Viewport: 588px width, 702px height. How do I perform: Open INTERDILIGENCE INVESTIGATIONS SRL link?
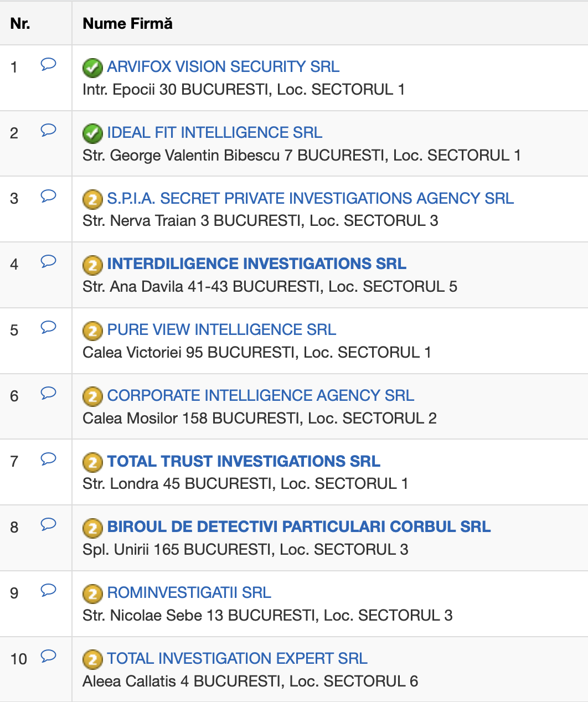point(256,264)
